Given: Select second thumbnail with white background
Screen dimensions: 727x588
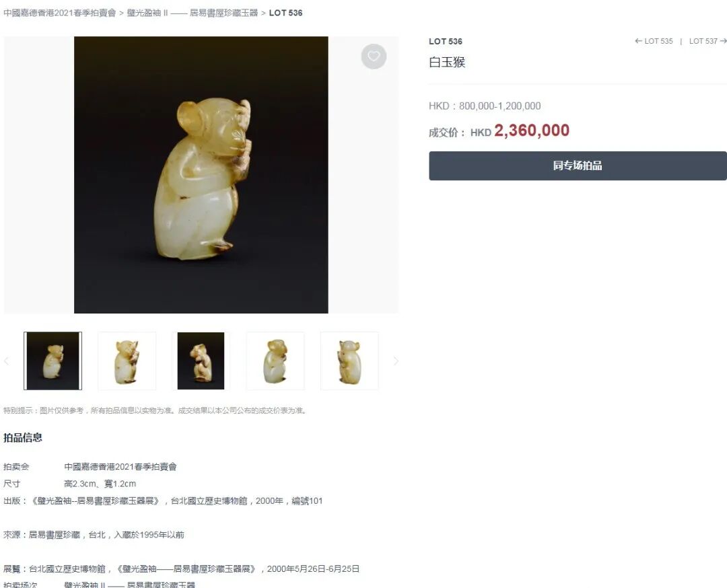Looking at the screenshot, I should [127, 361].
